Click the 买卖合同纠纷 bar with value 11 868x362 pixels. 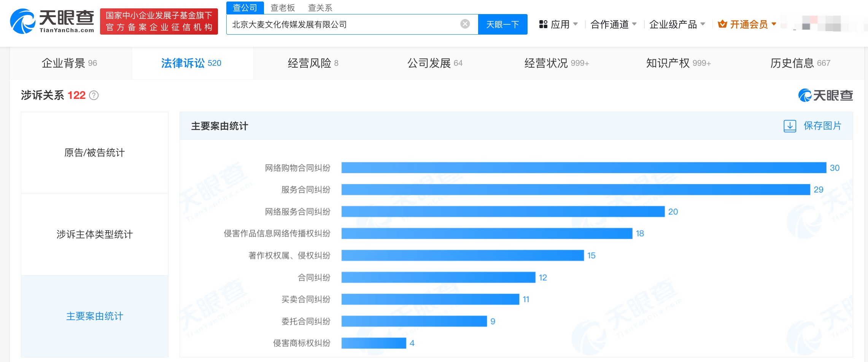[x=431, y=299]
